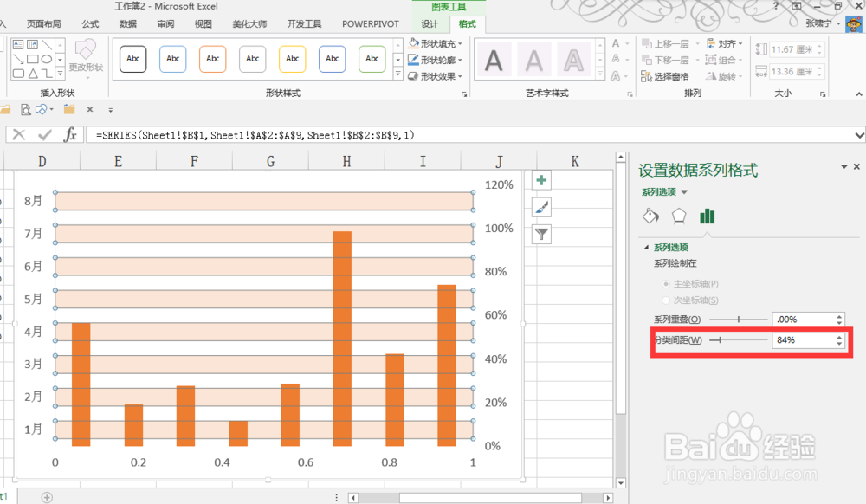The image size is (866, 504).
Task: Close the format data series pane
Action: 856,166
